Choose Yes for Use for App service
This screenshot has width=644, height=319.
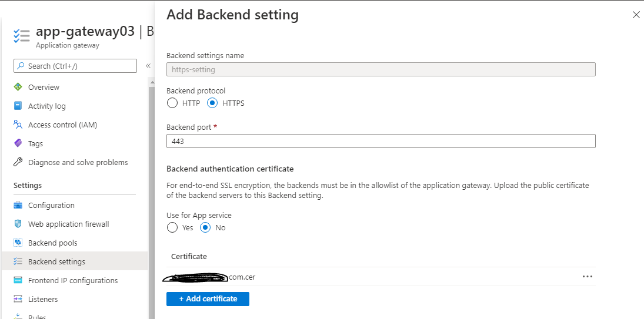[x=172, y=227]
